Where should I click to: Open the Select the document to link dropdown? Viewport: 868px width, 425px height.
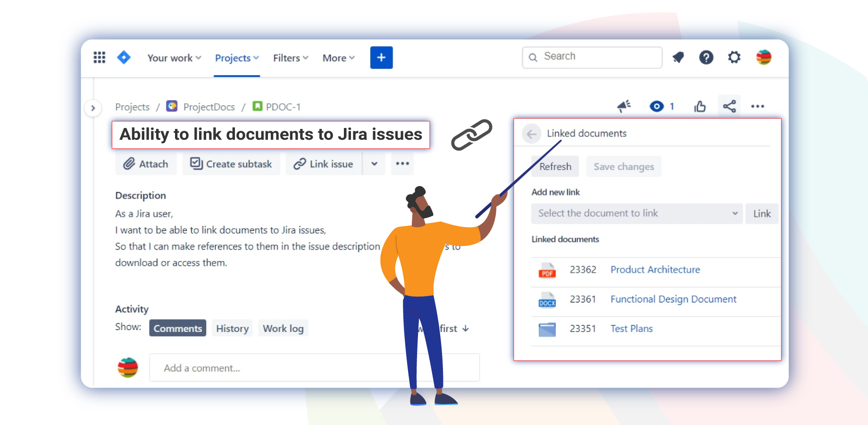(x=637, y=213)
